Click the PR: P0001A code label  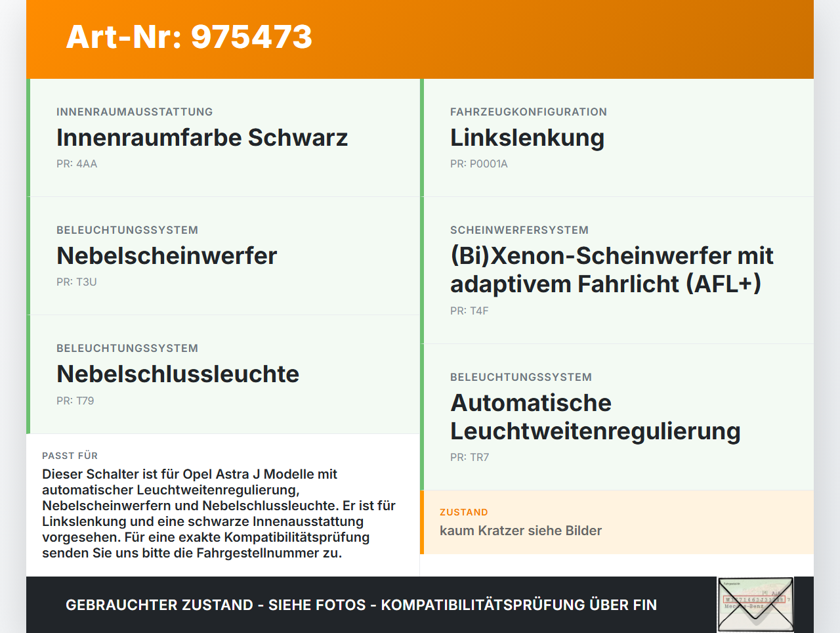pyautogui.click(x=479, y=164)
